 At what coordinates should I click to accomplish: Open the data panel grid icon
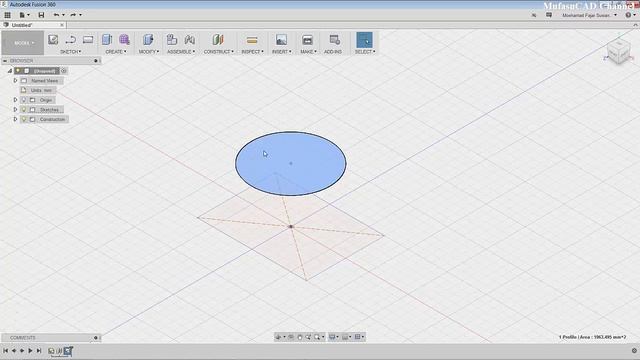[7, 15]
